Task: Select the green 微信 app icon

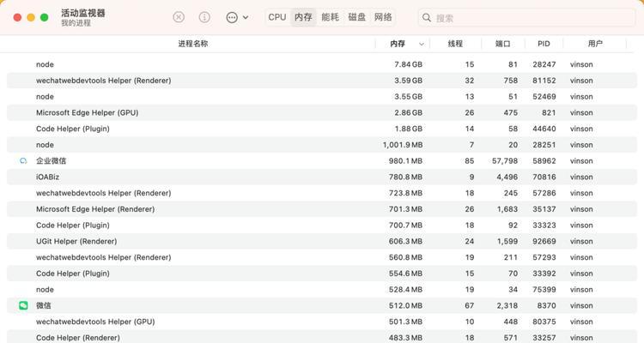Action: 23,305
